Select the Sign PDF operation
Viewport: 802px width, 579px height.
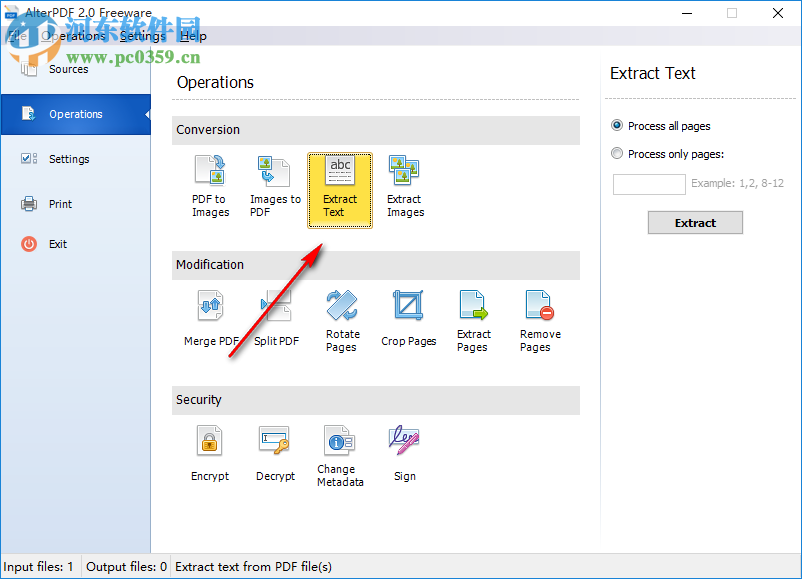tap(405, 454)
